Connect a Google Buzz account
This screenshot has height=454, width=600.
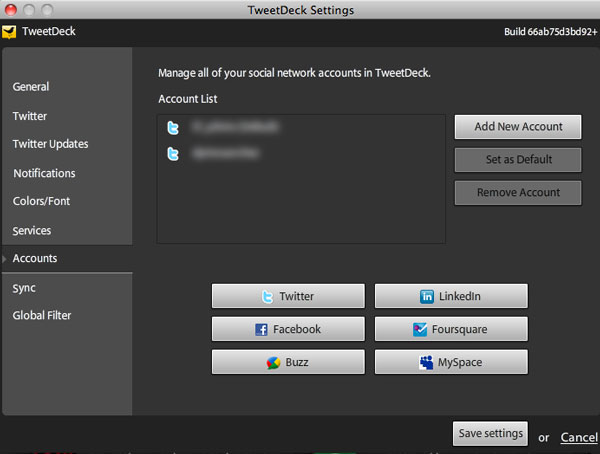coord(287,362)
